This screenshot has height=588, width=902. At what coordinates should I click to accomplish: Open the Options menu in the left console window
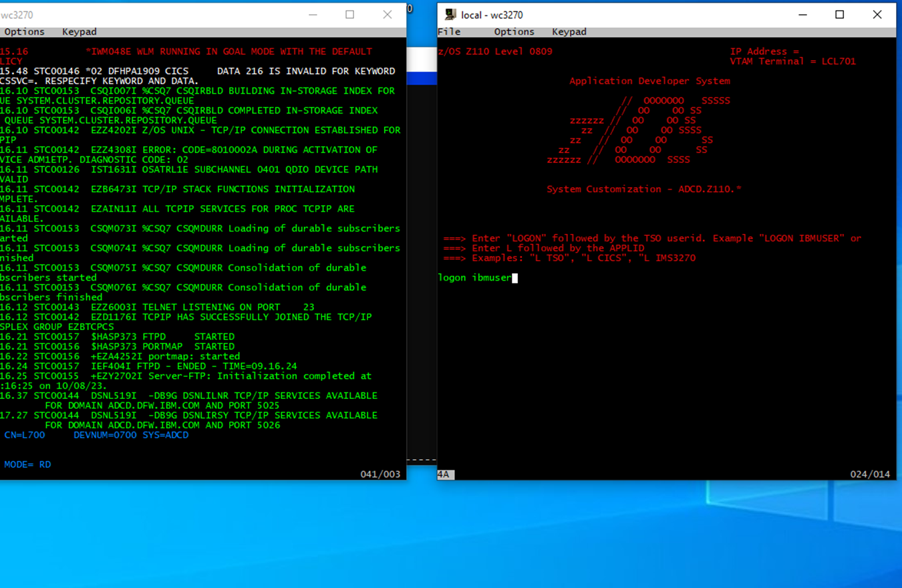coord(24,32)
